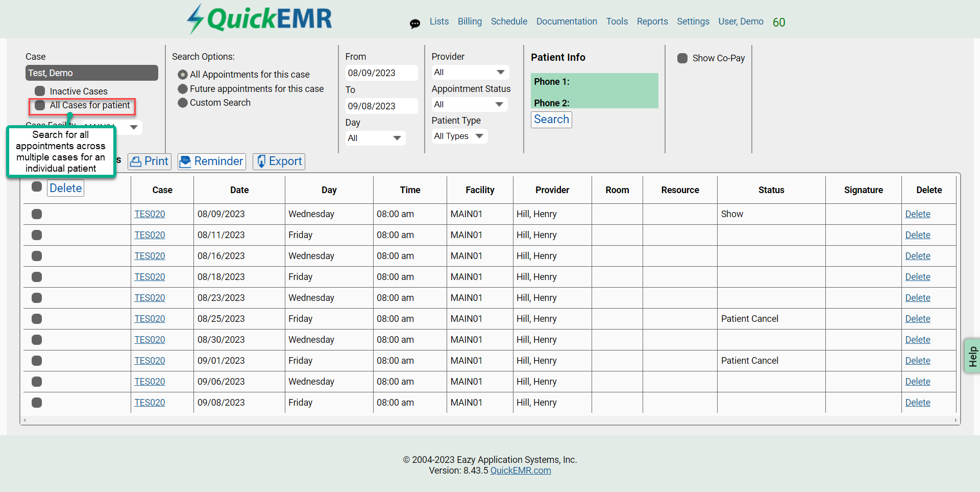The height and width of the screenshot is (492, 980).
Task: Delete the 08/30/2023 appointment via row link
Action: (x=918, y=340)
